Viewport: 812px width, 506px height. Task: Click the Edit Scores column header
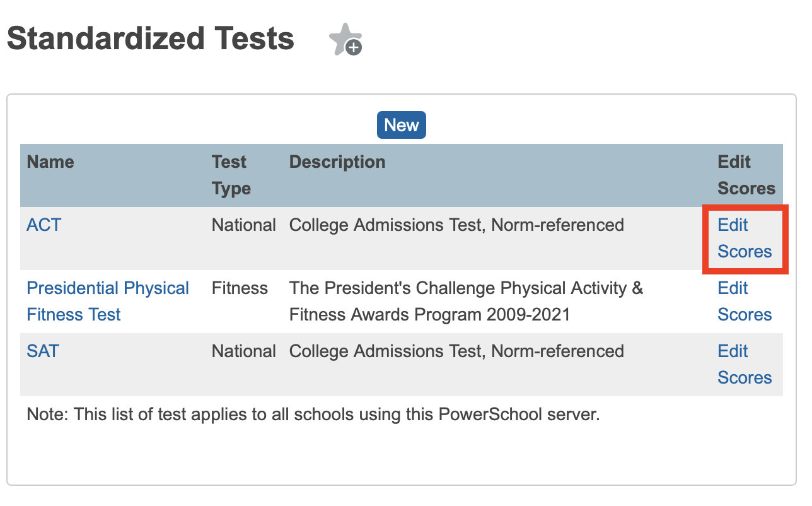[x=746, y=175]
